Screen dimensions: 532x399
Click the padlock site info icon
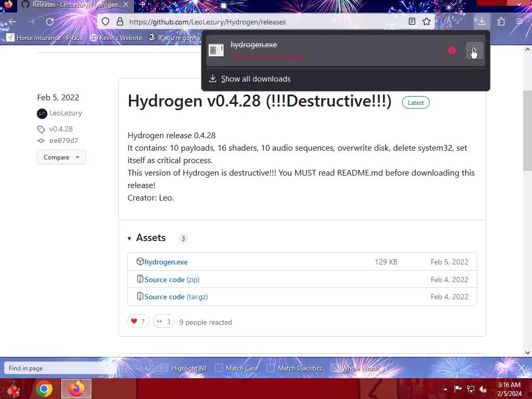(x=120, y=22)
